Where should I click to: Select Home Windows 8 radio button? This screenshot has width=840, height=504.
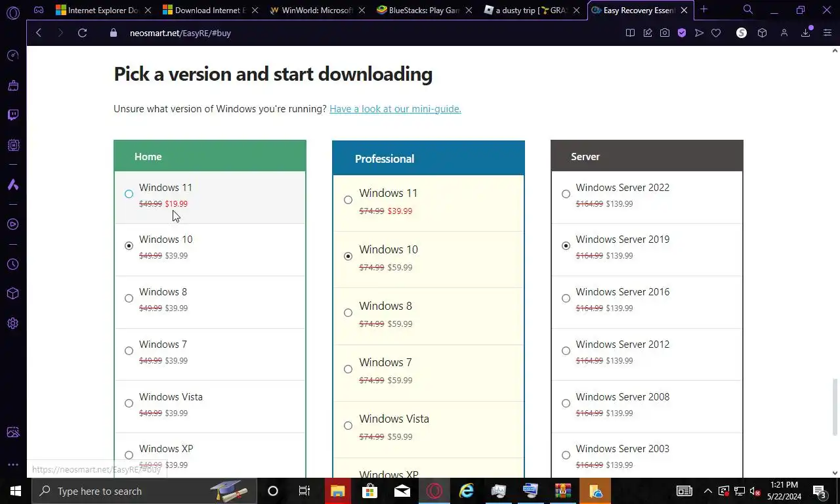coord(129,299)
